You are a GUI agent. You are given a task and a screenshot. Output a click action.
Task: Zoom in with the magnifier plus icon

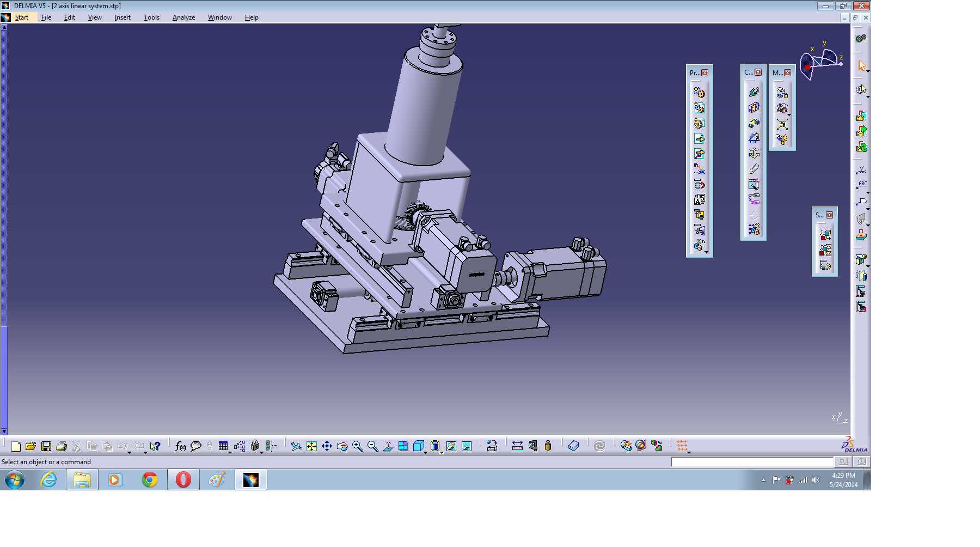(x=358, y=446)
